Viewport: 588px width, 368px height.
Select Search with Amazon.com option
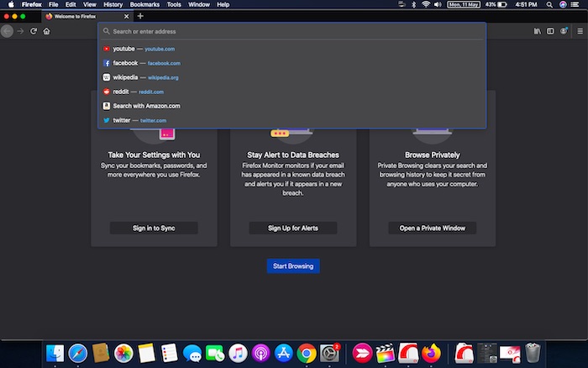tap(291, 106)
